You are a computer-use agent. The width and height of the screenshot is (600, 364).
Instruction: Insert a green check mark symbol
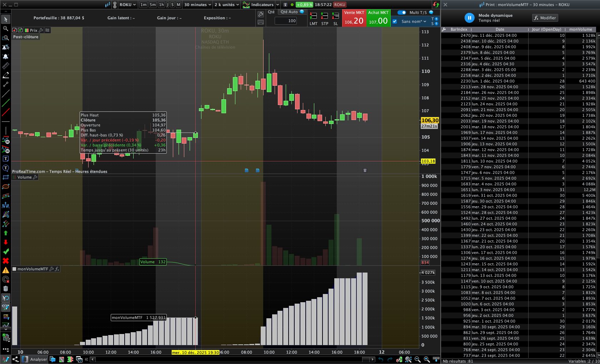5,251
